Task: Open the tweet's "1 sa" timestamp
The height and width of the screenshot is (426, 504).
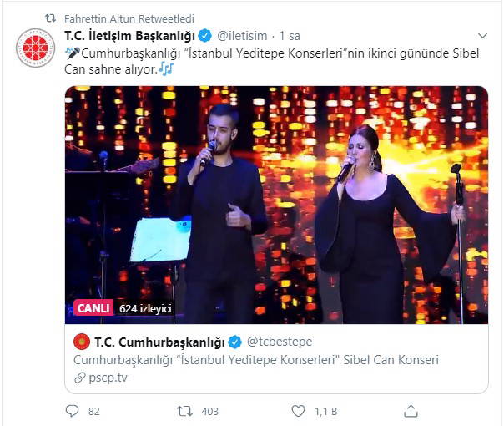Action: tap(290, 36)
